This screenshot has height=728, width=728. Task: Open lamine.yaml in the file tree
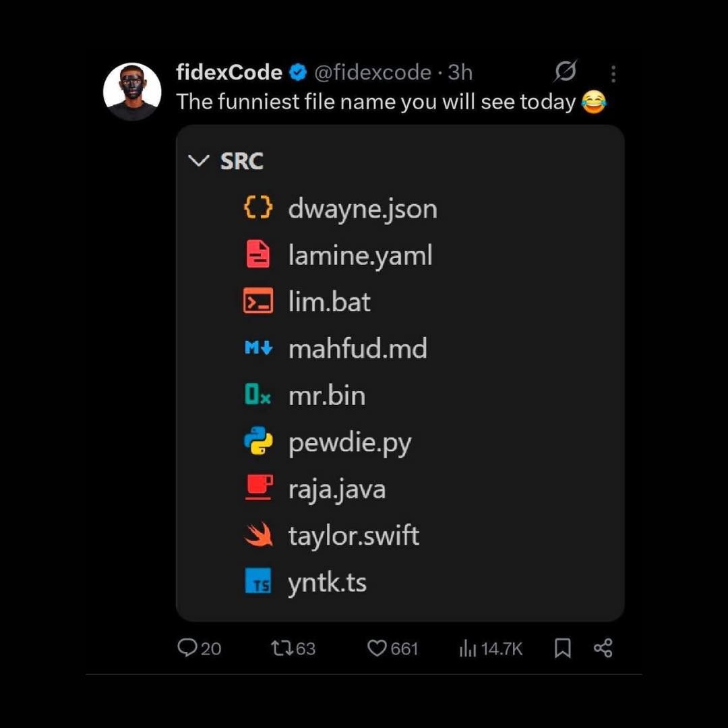pyautogui.click(x=360, y=255)
